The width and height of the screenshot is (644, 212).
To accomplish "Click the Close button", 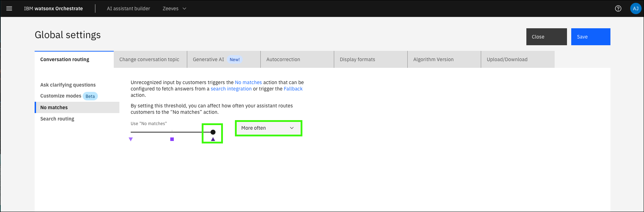I will (546, 37).
